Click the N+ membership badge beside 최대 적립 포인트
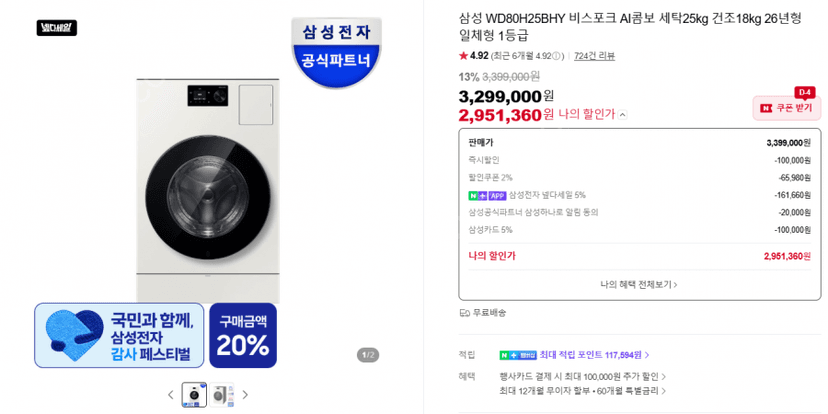 click(x=518, y=355)
